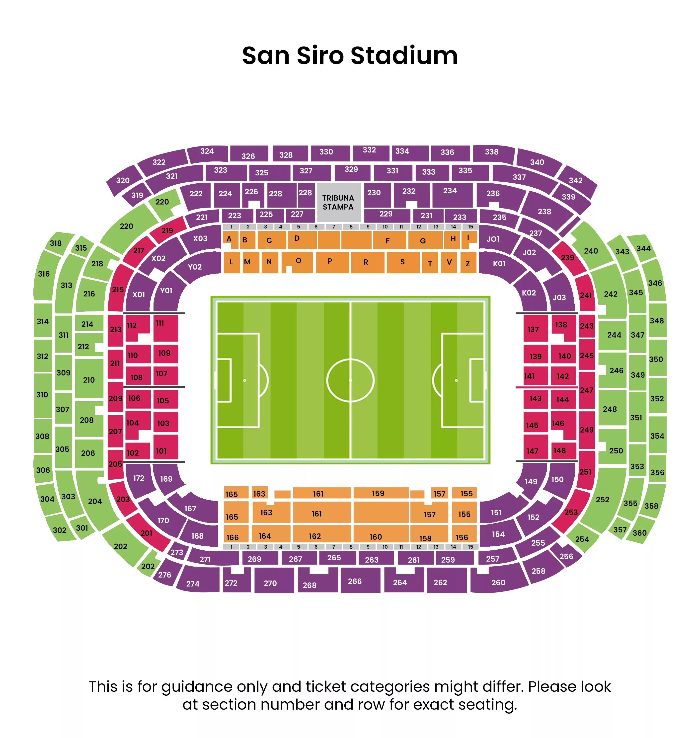Pick orange section P above the pitch
The image size is (700, 738).
[330, 262]
